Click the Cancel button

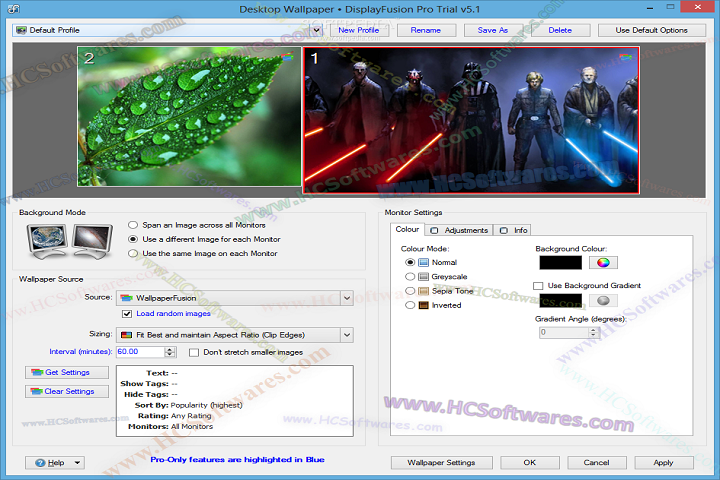tap(597, 463)
